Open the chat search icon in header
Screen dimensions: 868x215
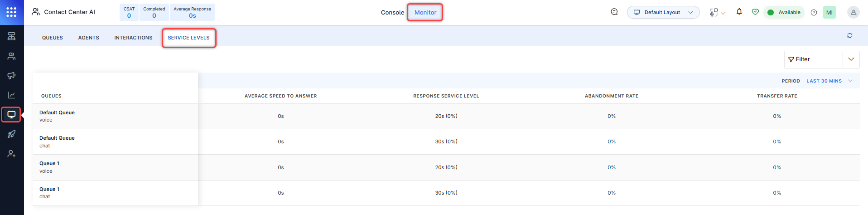coord(614,12)
